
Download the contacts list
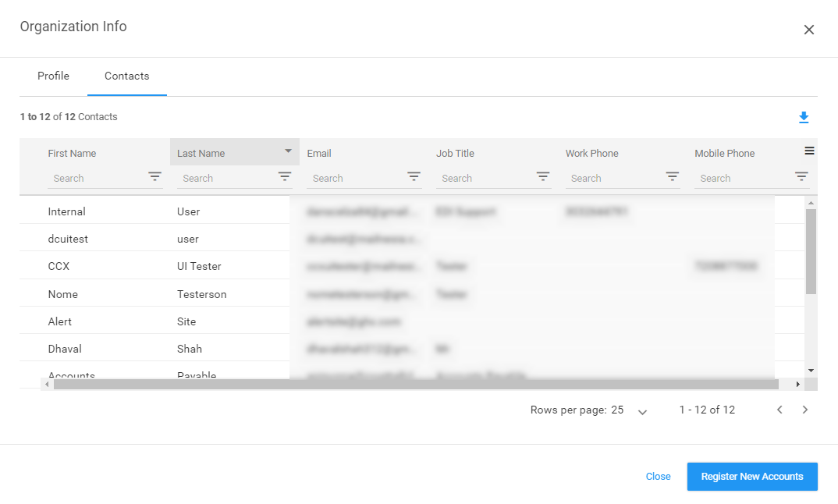tap(804, 117)
